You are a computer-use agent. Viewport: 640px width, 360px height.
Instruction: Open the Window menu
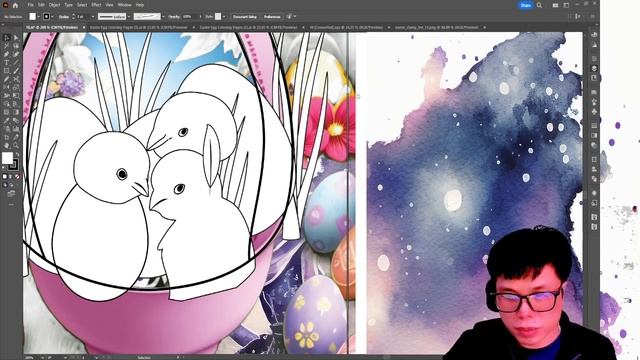[124, 5]
